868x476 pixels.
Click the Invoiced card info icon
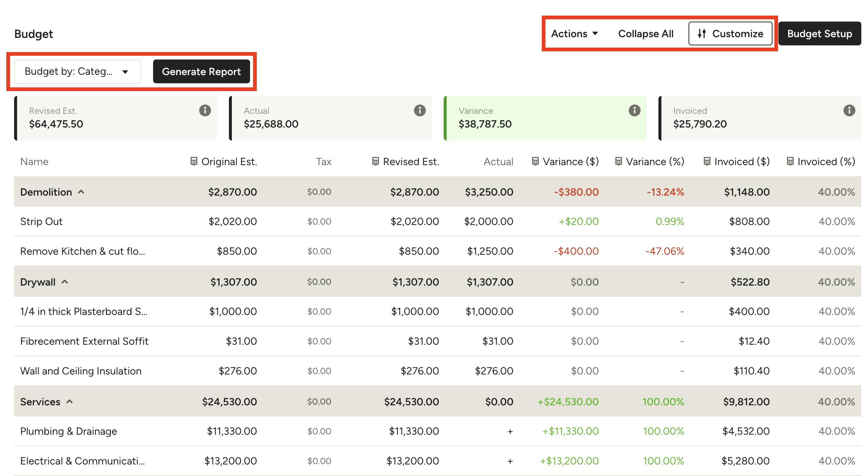[849, 110]
